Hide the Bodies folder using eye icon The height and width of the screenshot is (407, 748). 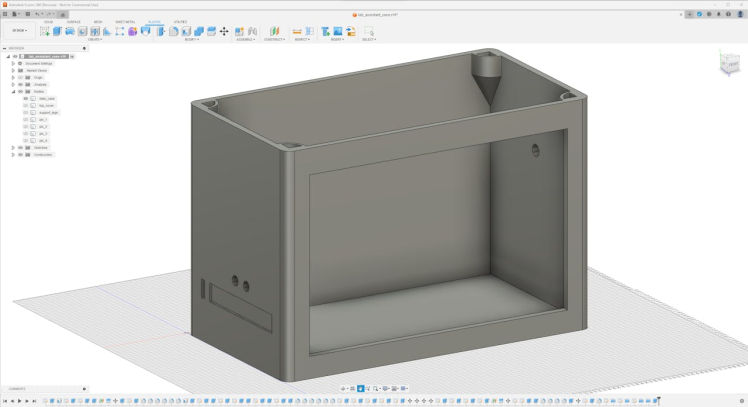point(21,91)
